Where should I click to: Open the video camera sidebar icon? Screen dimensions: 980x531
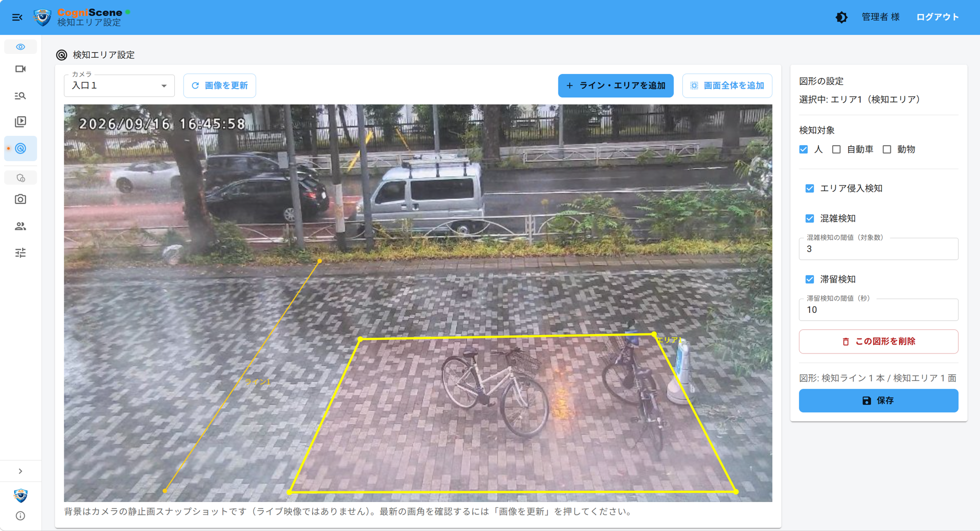(20, 69)
